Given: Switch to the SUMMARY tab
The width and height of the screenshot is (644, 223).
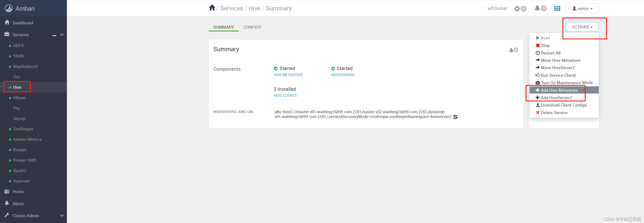Looking at the screenshot, I should 224,27.
